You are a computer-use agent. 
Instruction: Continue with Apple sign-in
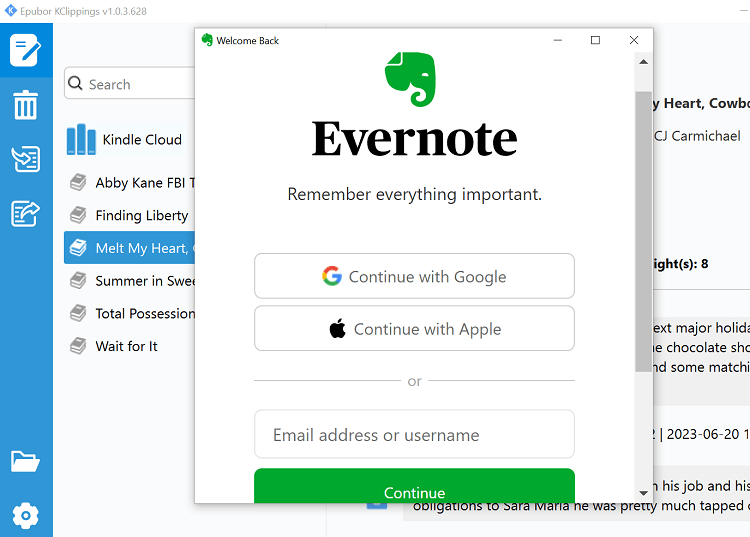tap(414, 329)
